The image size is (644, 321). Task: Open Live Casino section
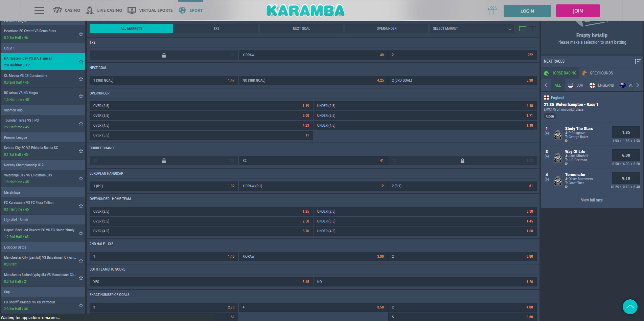[104, 10]
